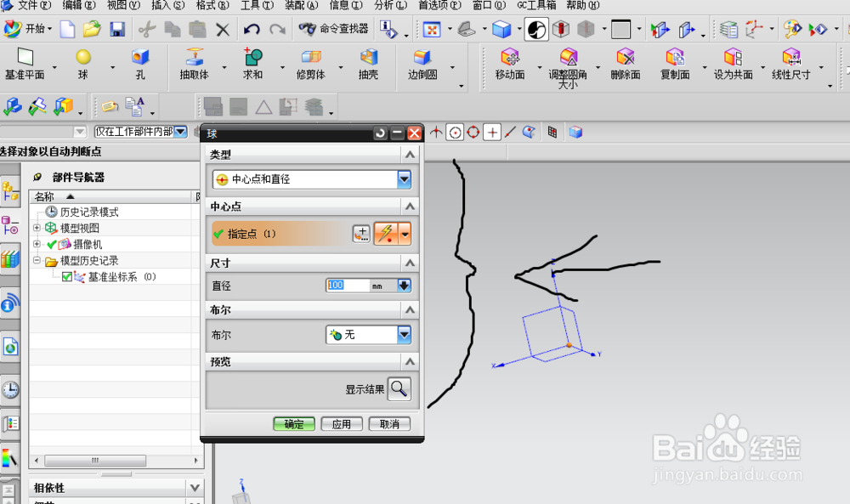Reset the sphere dialog with reset icon
Screen dimensions: 850x504
click(381, 133)
